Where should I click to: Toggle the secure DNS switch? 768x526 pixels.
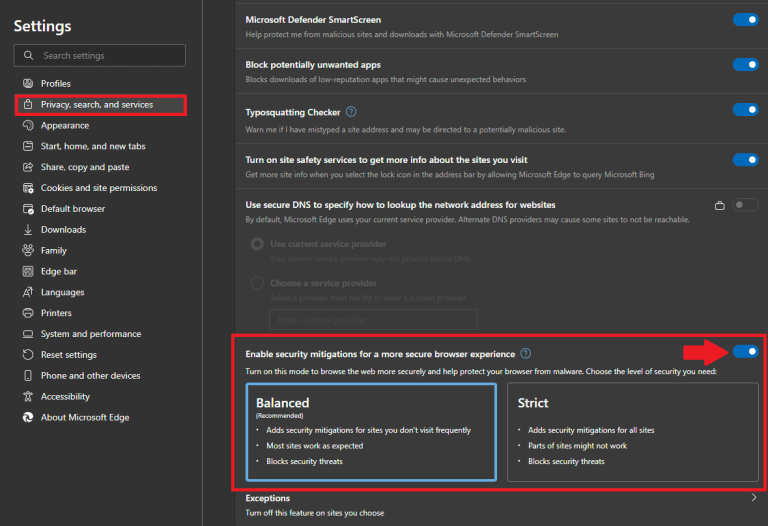coord(745,205)
